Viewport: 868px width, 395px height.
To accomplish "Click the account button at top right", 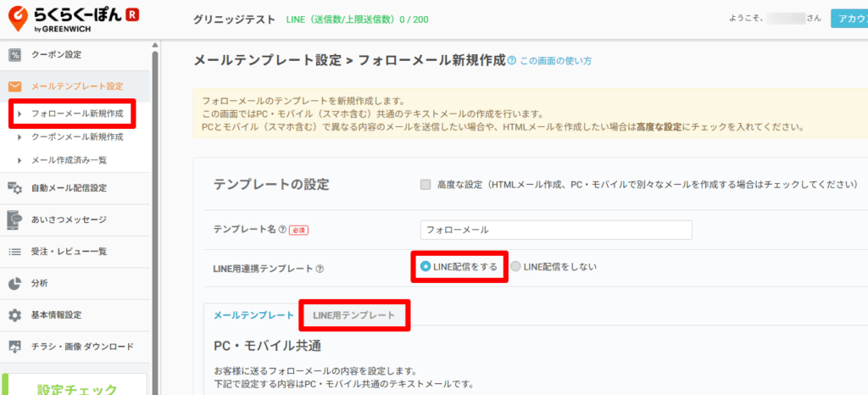I will (849, 18).
